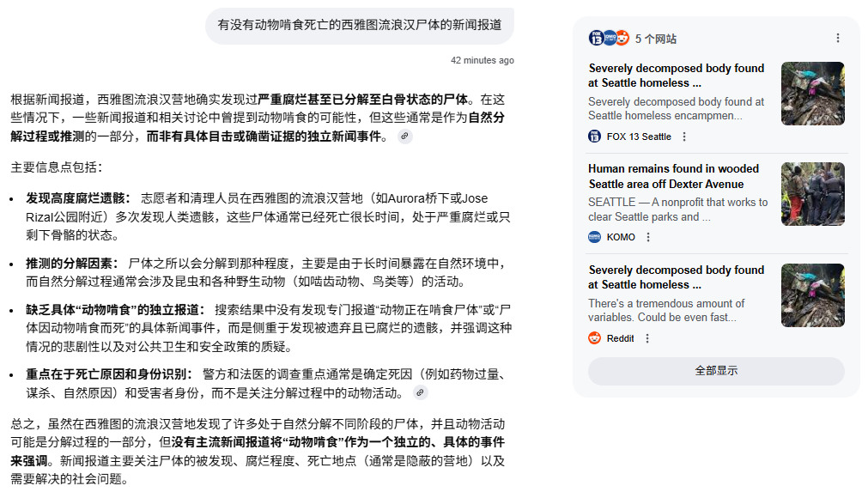Click the FOX 13 Seattle source logo

594,137
